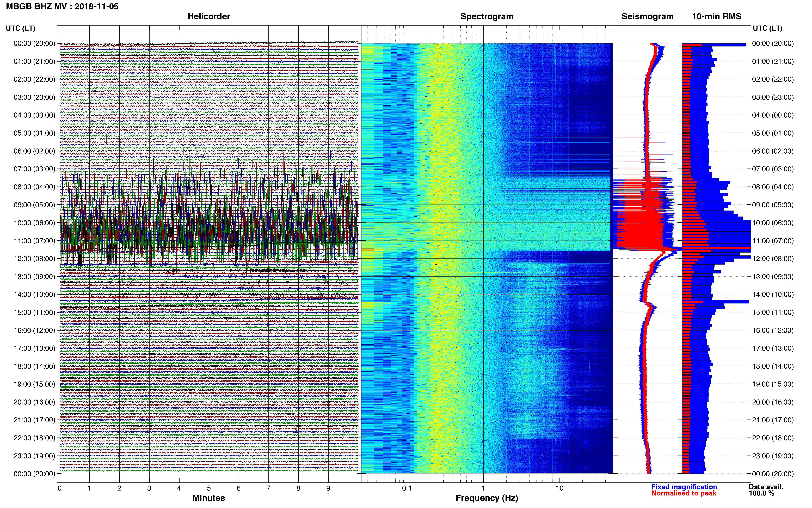Click left time label 12:00 (08:00)
Screen dimensions: 812x508
[34, 259]
